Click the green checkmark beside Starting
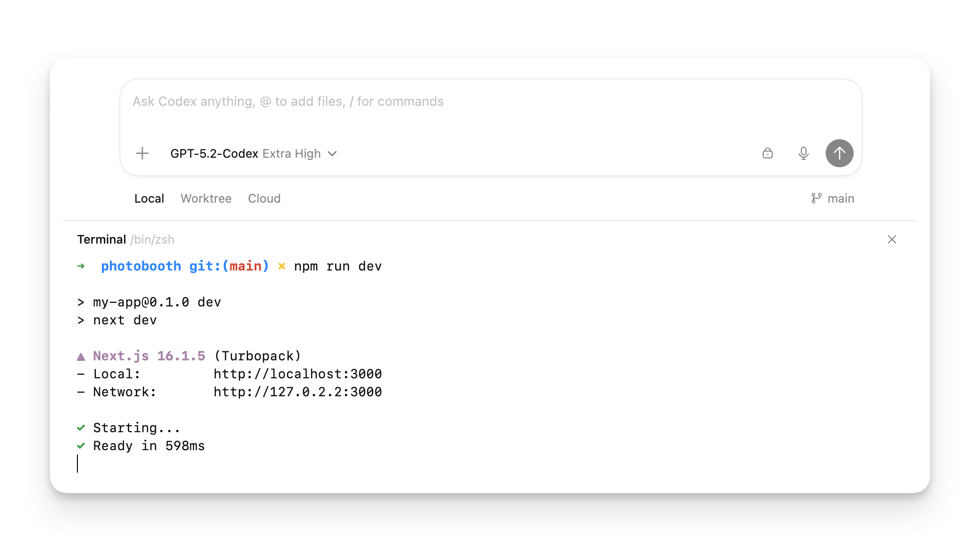The image size is (980, 551). [81, 427]
